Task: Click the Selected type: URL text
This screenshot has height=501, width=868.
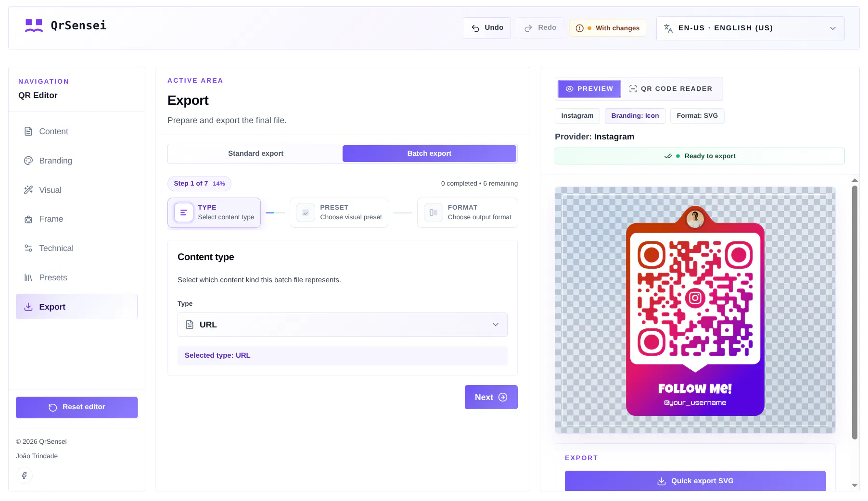Action: [x=217, y=355]
